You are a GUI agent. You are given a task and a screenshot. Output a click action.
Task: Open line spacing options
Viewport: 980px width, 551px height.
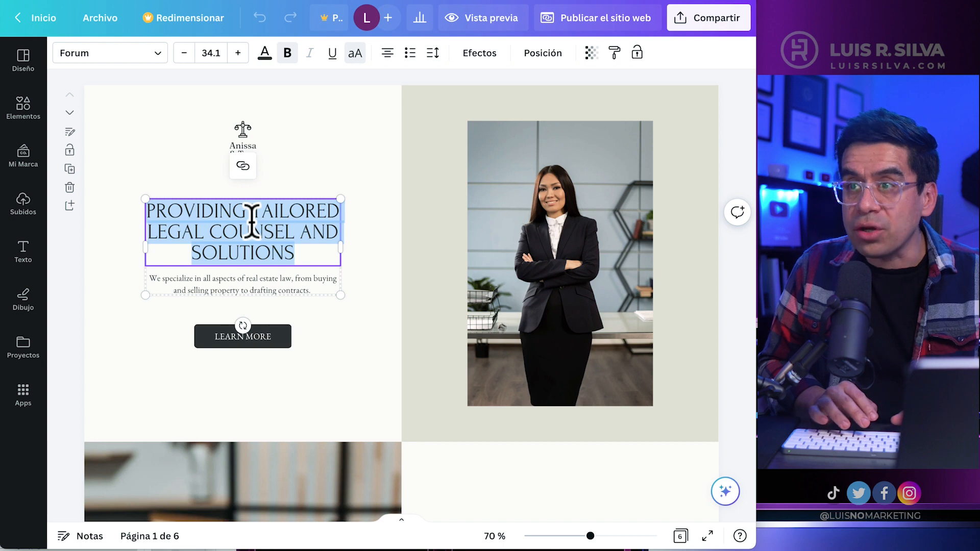tap(433, 53)
